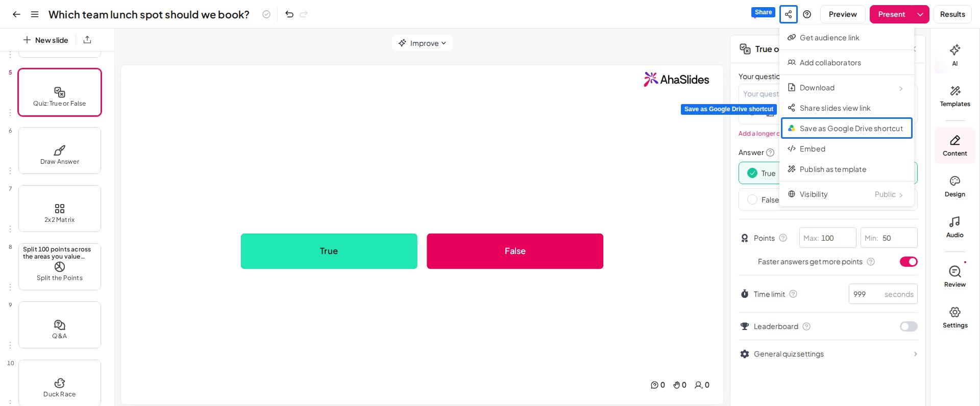Open the Content panel
980x406 pixels.
[x=955, y=145]
